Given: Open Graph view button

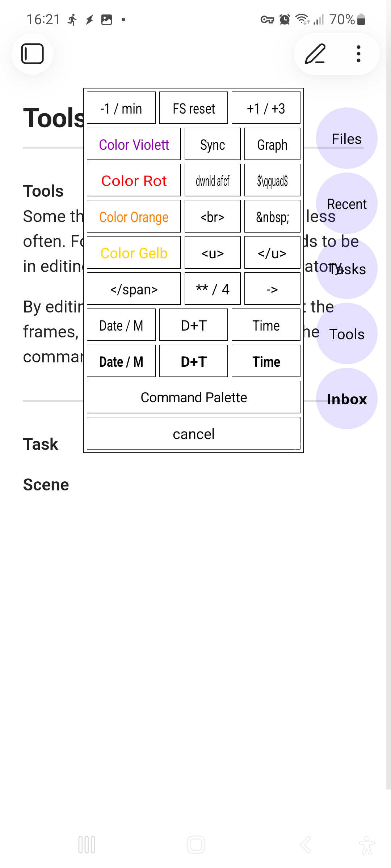Looking at the screenshot, I should (x=272, y=144).
